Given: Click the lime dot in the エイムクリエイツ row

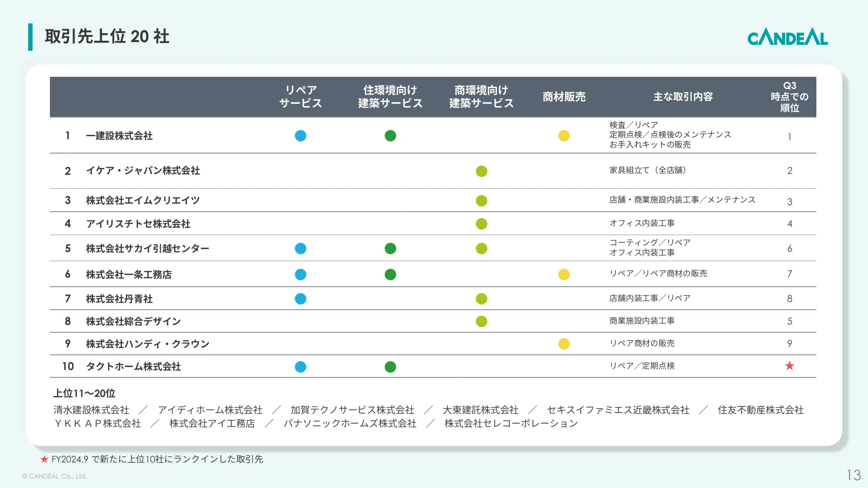Looking at the screenshot, I should pos(481,201).
